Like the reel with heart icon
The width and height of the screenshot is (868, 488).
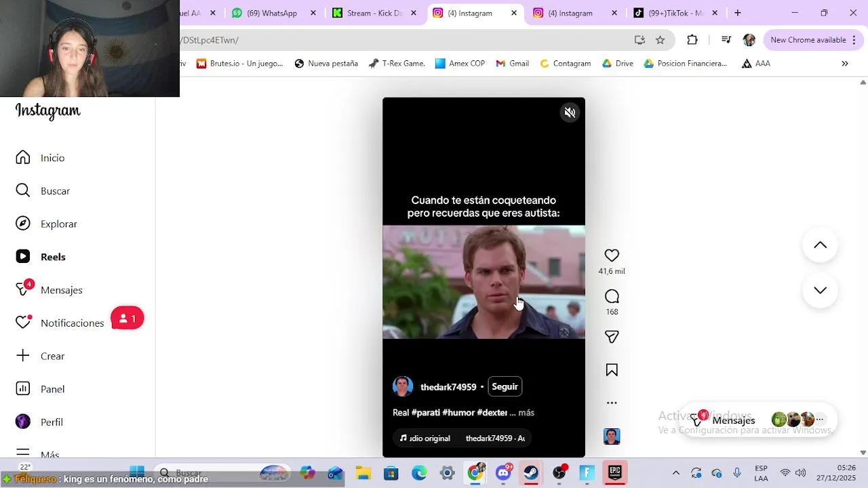coord(612,256)
